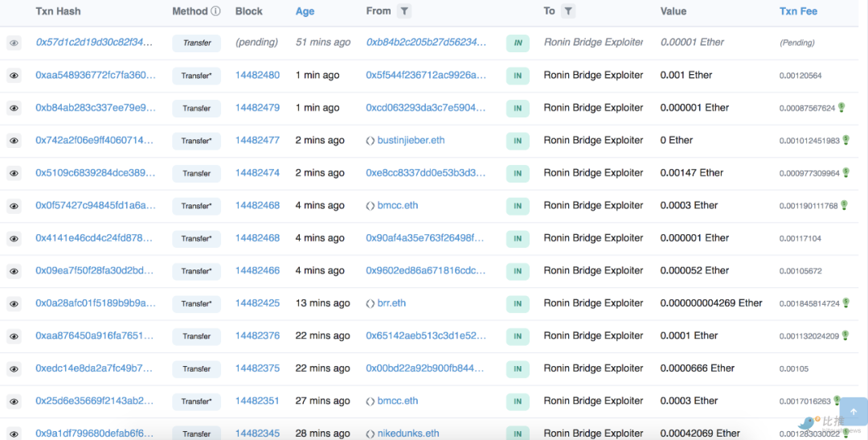Open sender nikedunks.eth
This screenshot has width=868, height=440.
click(408, 434)
